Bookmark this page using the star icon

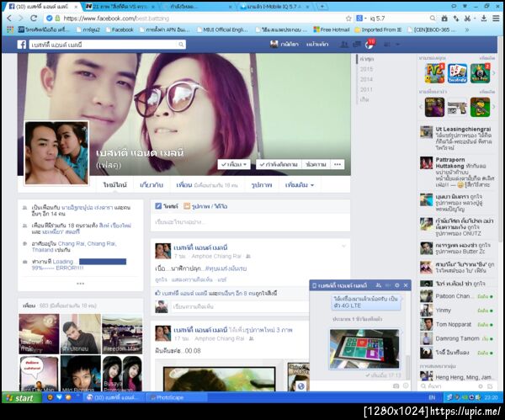[348, 19]
